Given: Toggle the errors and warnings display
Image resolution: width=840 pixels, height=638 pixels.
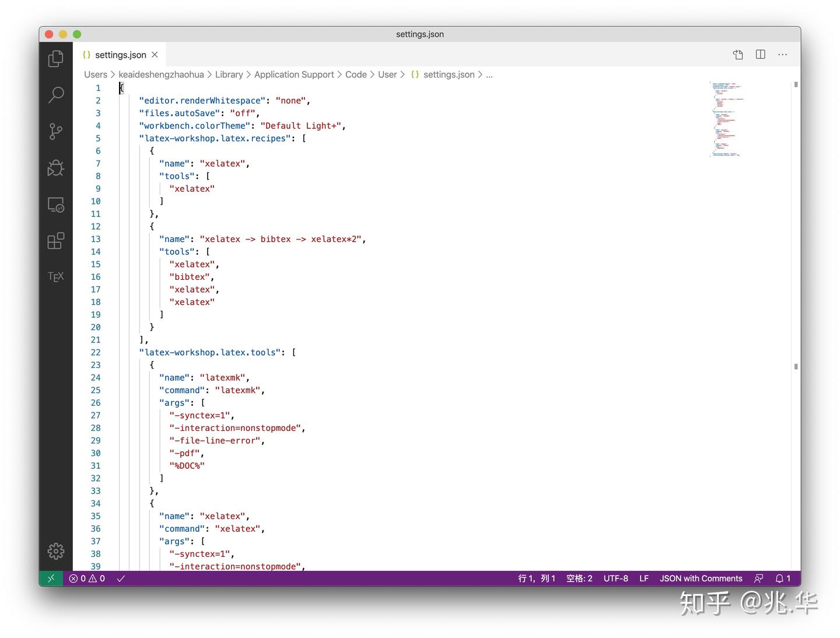Looking at the screenshot, I should pos(86,578).
